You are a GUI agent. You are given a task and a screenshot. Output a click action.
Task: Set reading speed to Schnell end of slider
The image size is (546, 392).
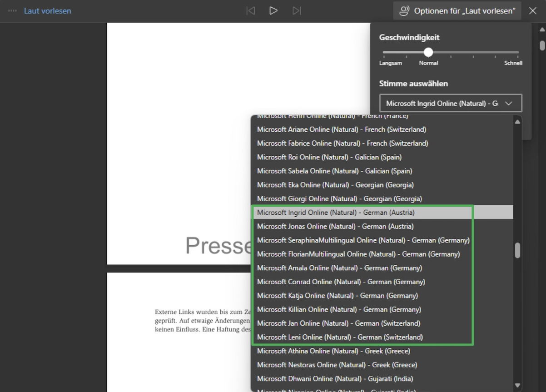tap(518, 52)
